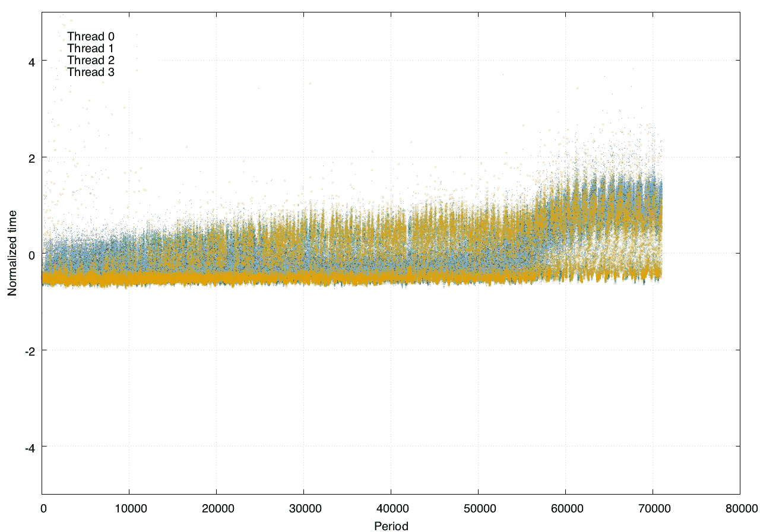Screen dimensions: 760x532
Task: Click the Normalized time y-axis title
Action: (12, 254)
